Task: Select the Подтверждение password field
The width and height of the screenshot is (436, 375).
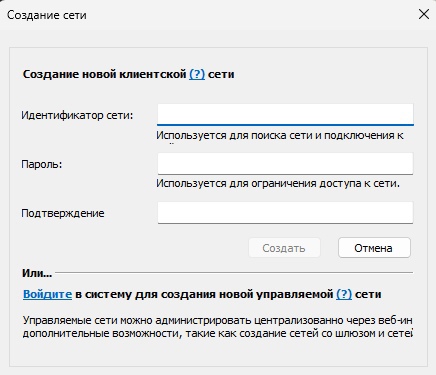Action: [x=285, y=213]
